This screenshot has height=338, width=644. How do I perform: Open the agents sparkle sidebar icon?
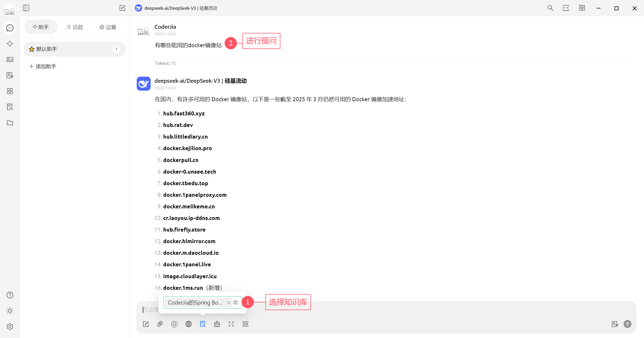tap(10, 44)
